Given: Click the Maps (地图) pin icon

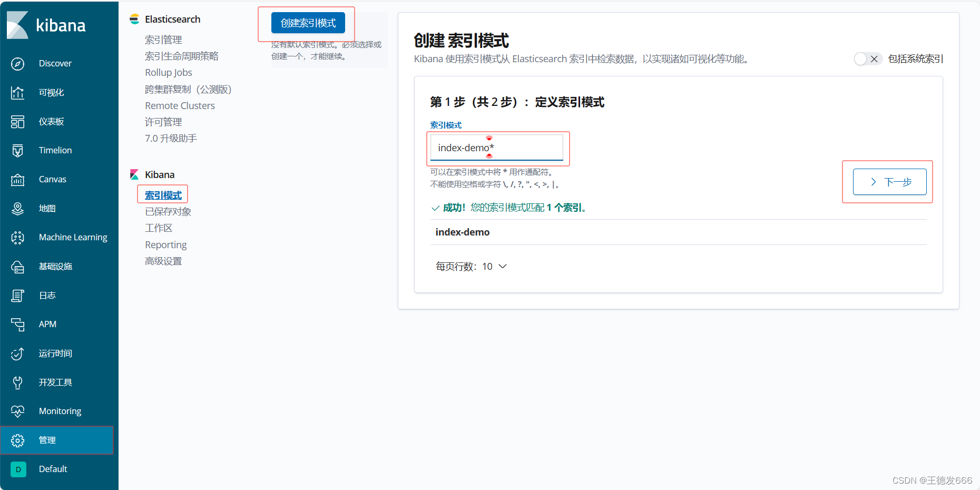Looking at the screenshot, I should click(x=18, y=209).
